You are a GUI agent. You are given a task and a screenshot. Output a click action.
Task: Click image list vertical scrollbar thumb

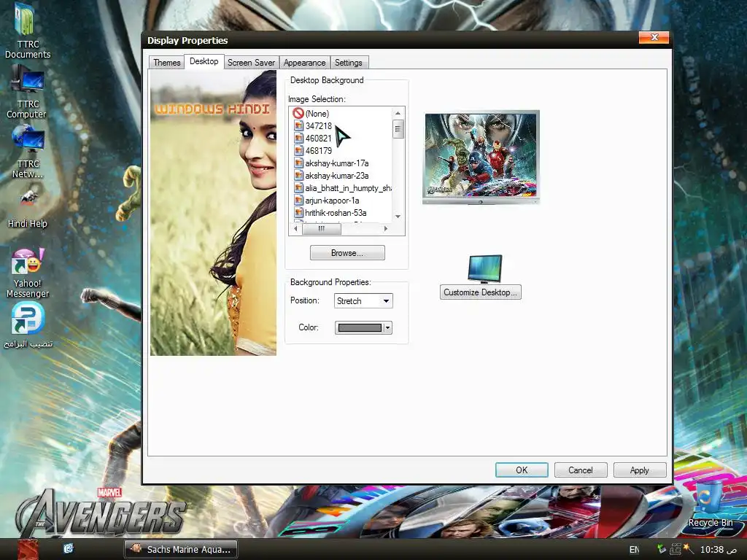[x=398, y=129]
